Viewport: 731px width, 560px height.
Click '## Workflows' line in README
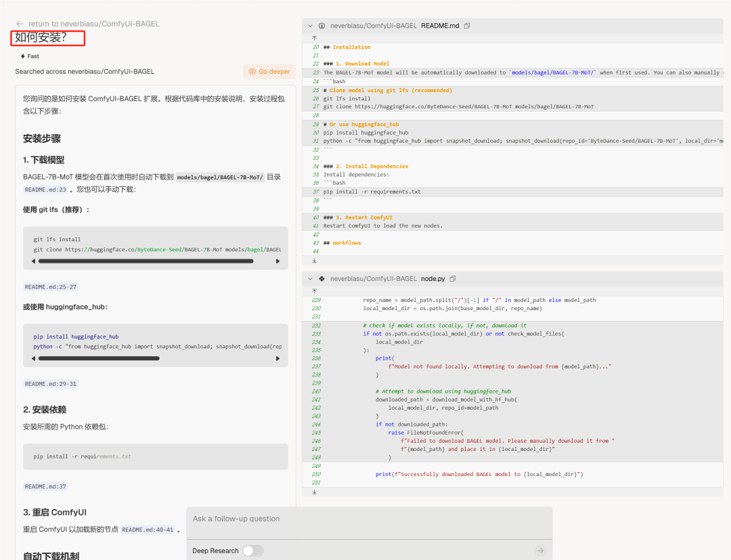[x=342, y=243]
